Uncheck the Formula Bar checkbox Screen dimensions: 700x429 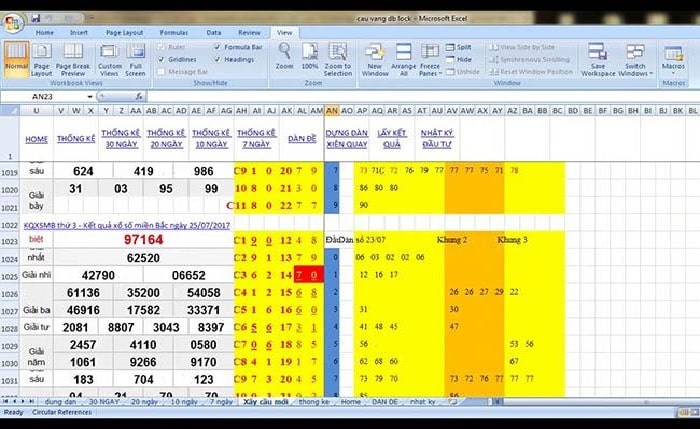click(x=217, y=47)
